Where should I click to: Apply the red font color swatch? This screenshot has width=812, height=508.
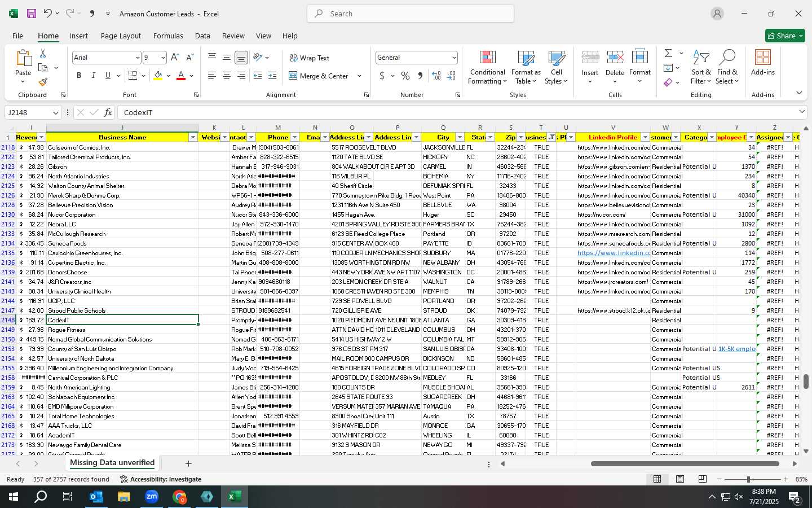pos(181,76)
